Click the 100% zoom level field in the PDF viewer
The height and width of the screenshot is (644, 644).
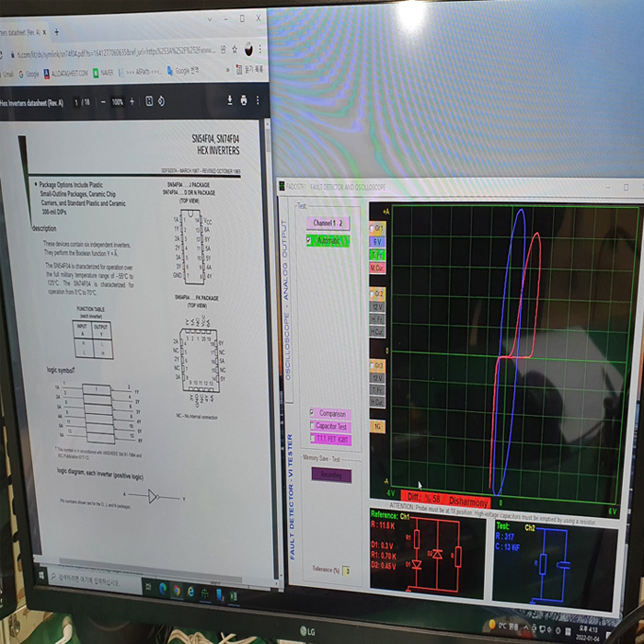(x=118, y=102)
